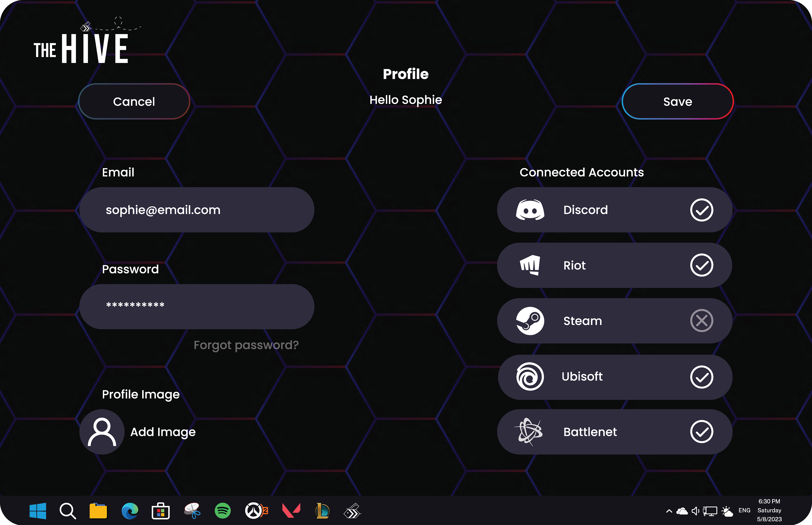Screen dimensions: 812x525
Task: Click the Add Image label
Action: pyautogui.click(x=163, y=432)
